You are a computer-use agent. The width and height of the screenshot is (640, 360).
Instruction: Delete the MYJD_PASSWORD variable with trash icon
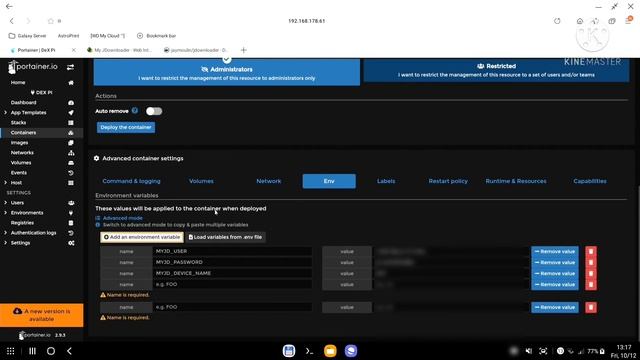click(x=591, y=262)
